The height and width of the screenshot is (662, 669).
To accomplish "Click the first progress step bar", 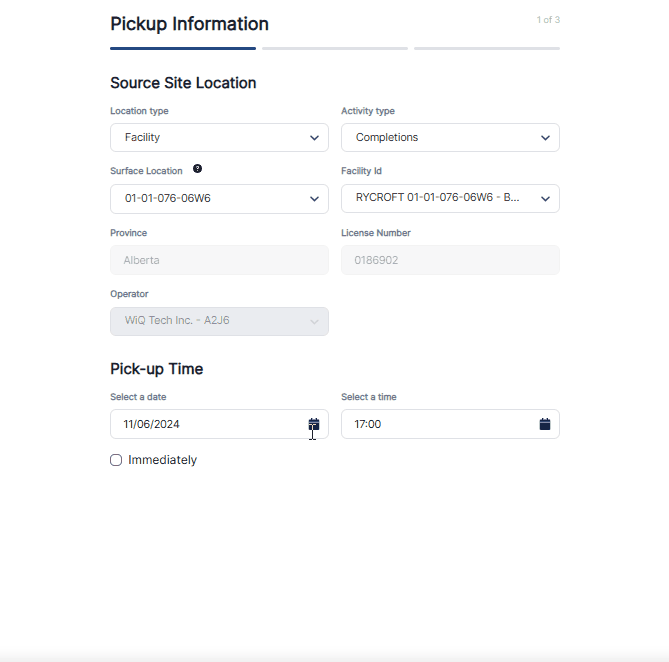I will click(x=183, y=48).
